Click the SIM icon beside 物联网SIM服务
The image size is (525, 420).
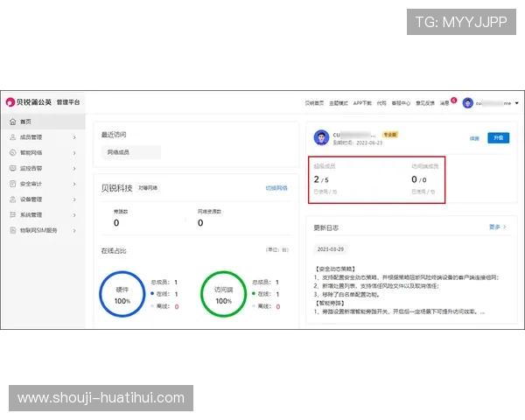click(13, 230)
